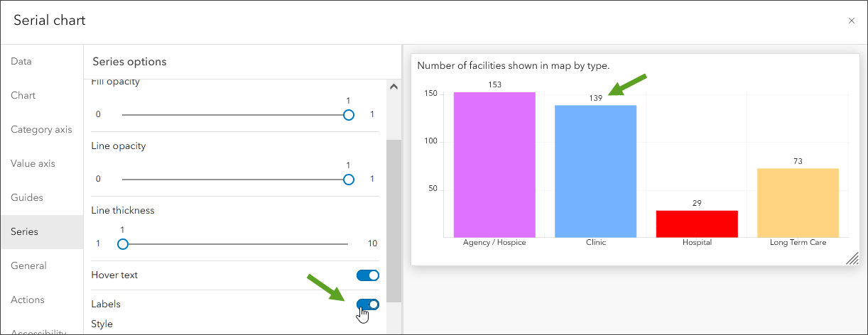Click the purple Agency / Hospice bar
868x335 pixels.
tap(494, 165)
